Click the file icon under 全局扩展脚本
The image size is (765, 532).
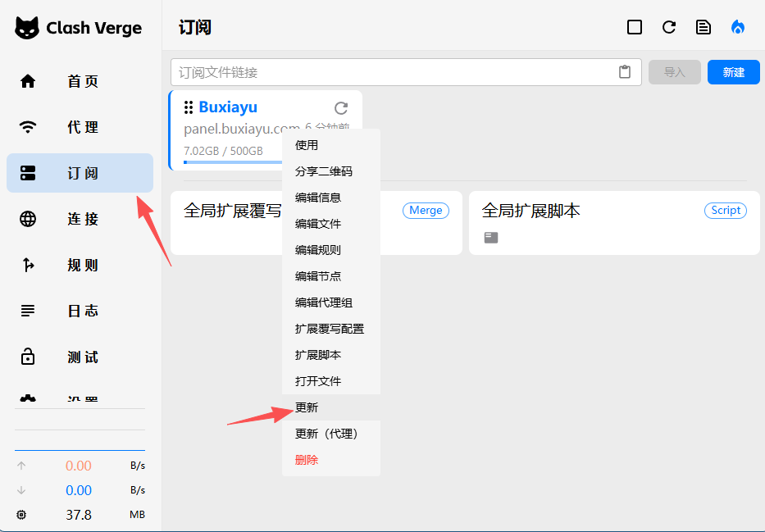click(x=491, y=238)
